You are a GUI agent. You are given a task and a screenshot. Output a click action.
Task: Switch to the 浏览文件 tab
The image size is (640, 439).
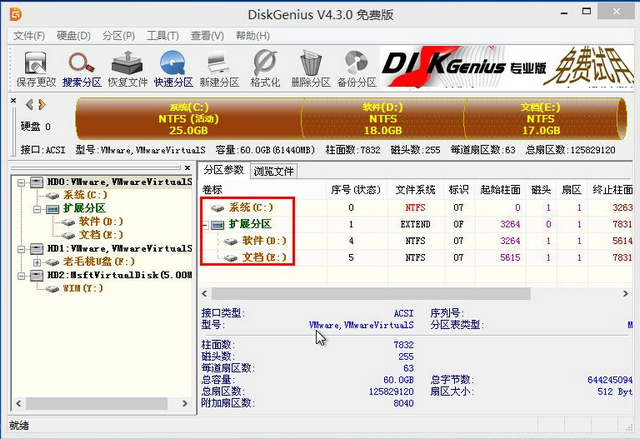click(273, 171)
